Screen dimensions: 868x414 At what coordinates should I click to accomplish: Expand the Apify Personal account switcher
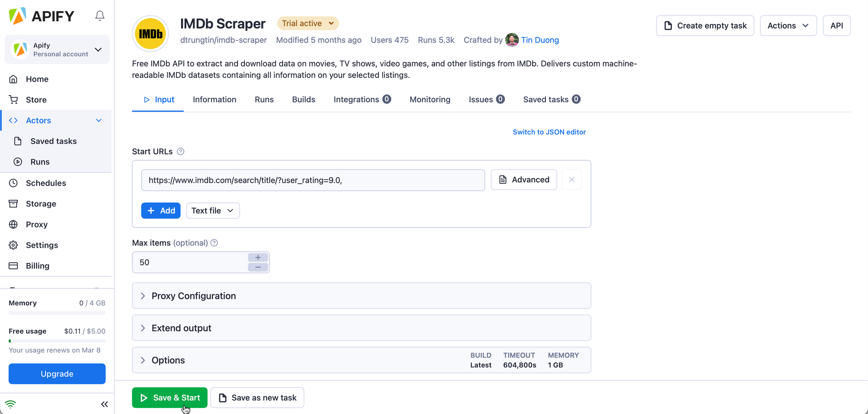(x=57, y=50)
